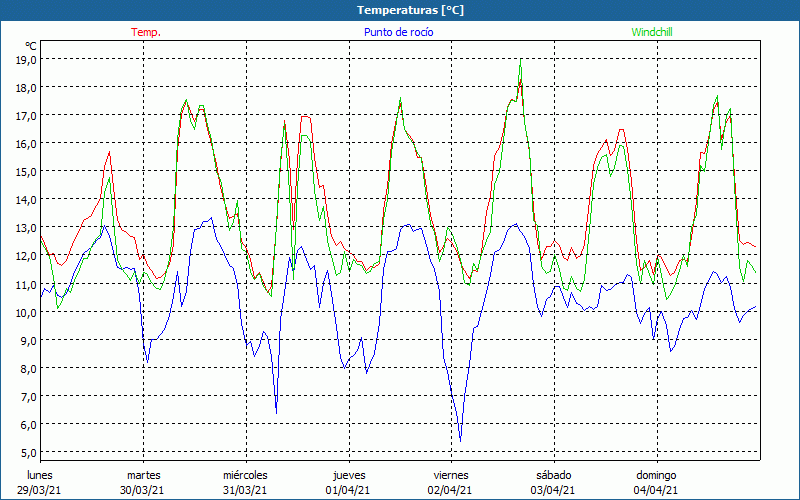Click the green 'Windchill' legend label
800x500 pixels.
click(x=652, y=32)
